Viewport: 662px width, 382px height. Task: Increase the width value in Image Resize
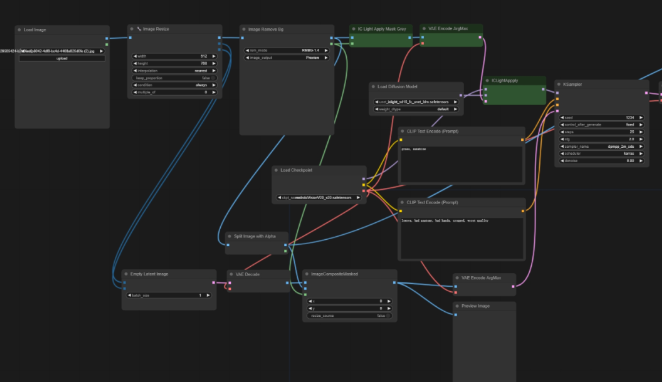214,57
